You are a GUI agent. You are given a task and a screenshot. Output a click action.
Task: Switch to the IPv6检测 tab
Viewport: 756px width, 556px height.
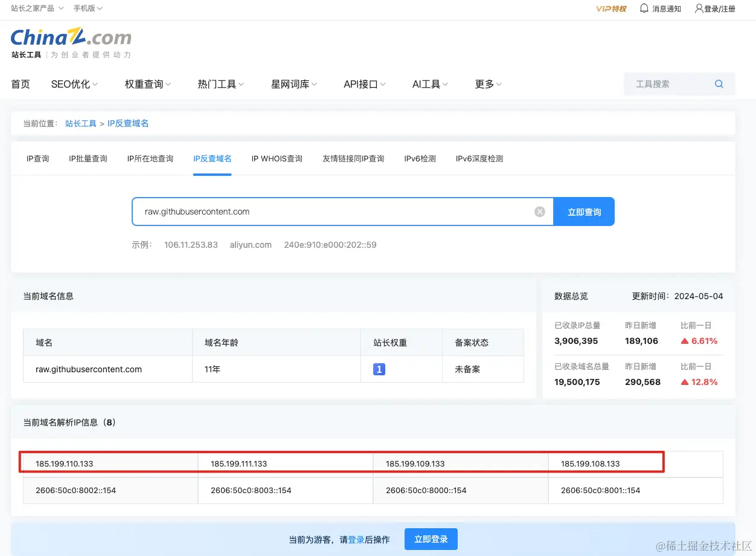tap(420, 158)
